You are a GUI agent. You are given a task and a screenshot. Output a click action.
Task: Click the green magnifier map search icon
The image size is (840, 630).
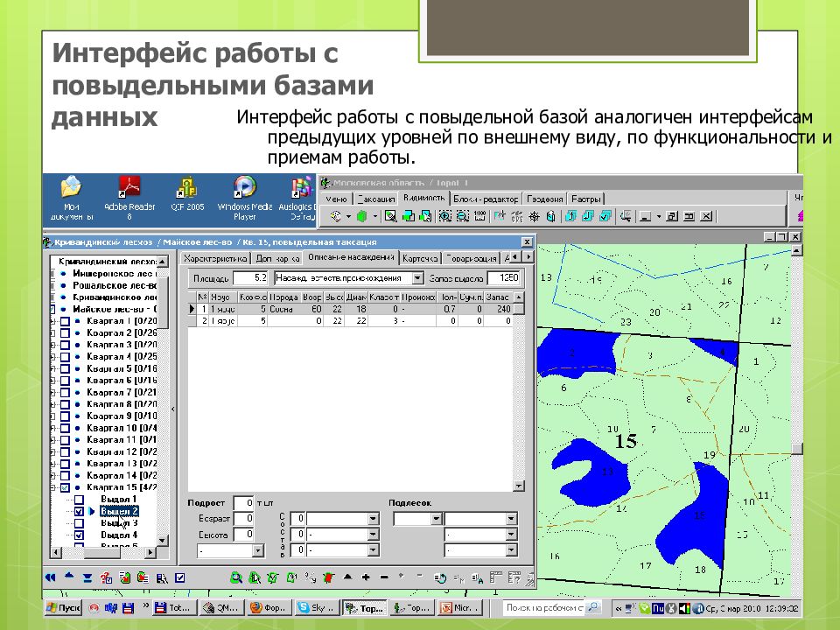pos(235,577)
